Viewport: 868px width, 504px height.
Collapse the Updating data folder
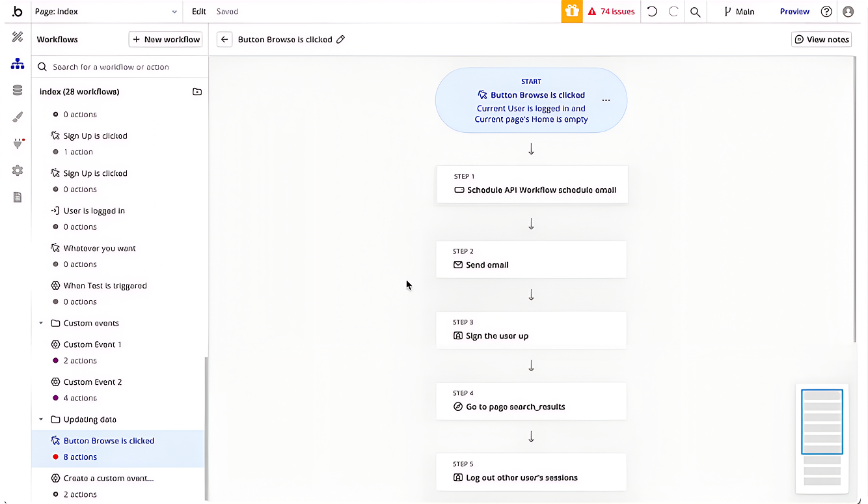tap(41, 419)
